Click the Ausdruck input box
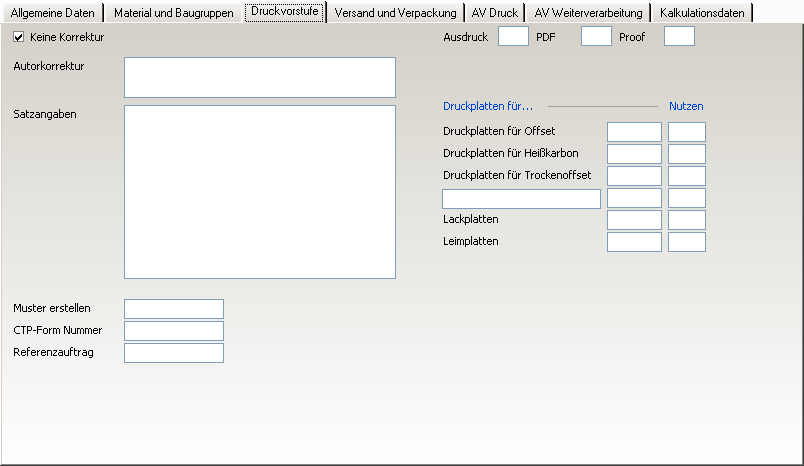Viewport: 804px width, 466px height. (x=513, y=37)
